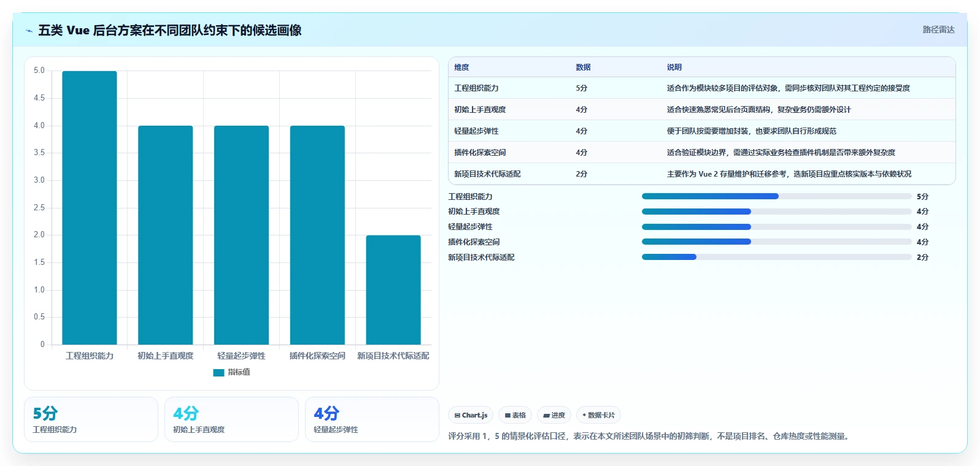Open the 5分 工程组织能力 data card

click(x=91, y=419)
